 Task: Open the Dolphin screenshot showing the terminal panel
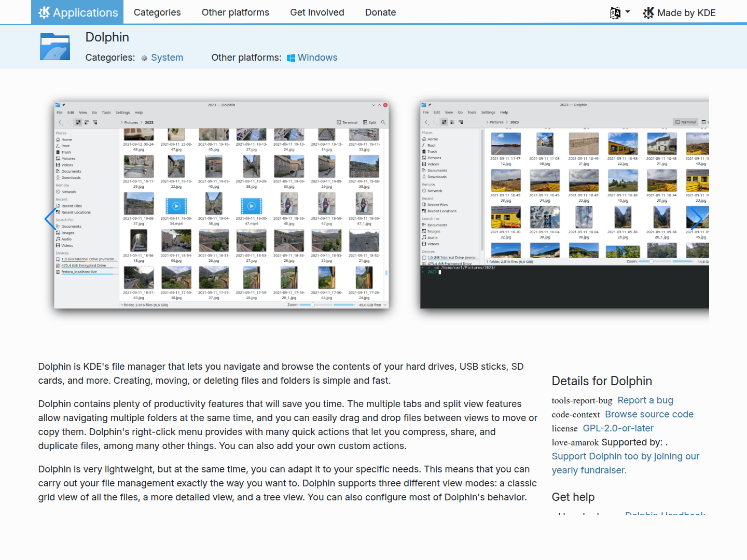tap(564, 205)
